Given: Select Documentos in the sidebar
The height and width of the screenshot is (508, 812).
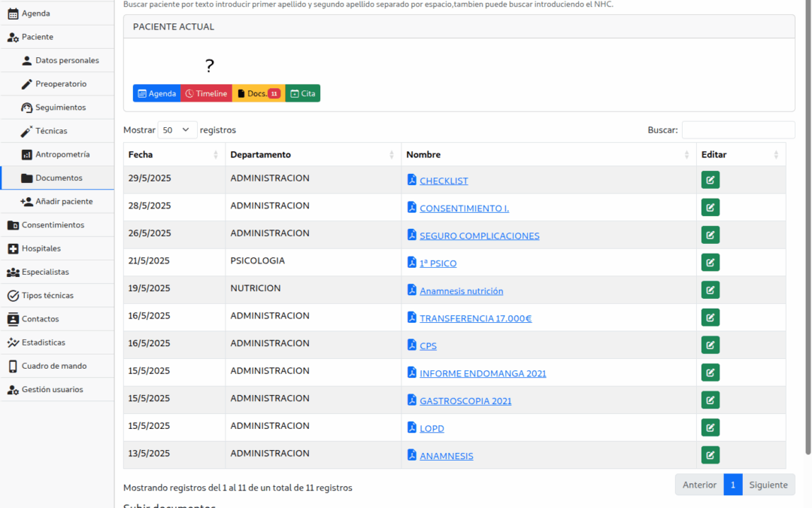Looking at the screenshot, I should pyautogui.click(x=57, y=178).
